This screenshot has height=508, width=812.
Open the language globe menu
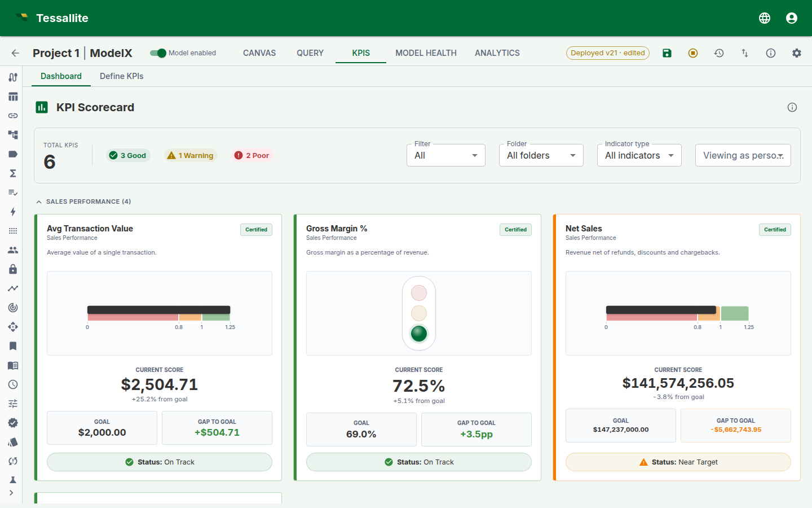(x=765, y=18)
